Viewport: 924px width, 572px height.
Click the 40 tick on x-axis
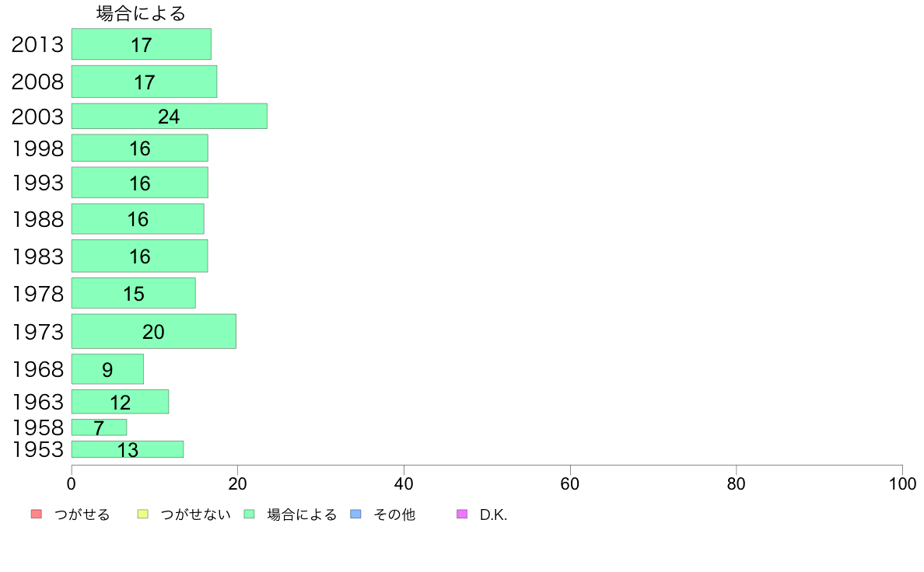tap(404, 484)
